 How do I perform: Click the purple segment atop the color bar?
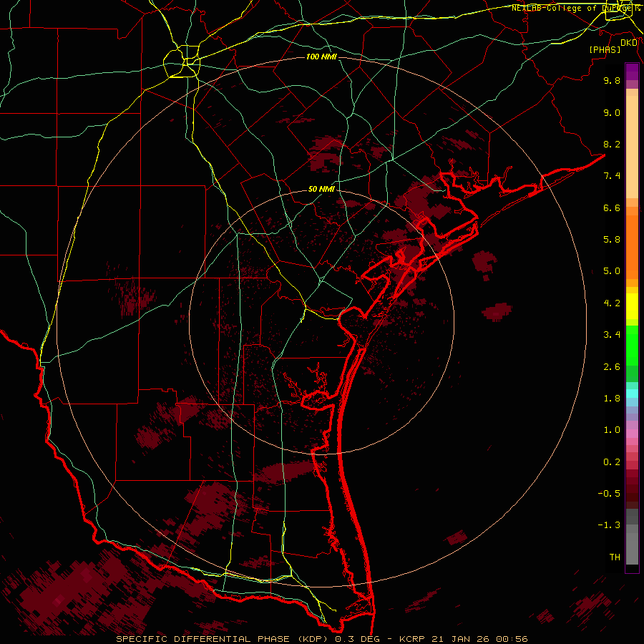click(x=632, y=72)
